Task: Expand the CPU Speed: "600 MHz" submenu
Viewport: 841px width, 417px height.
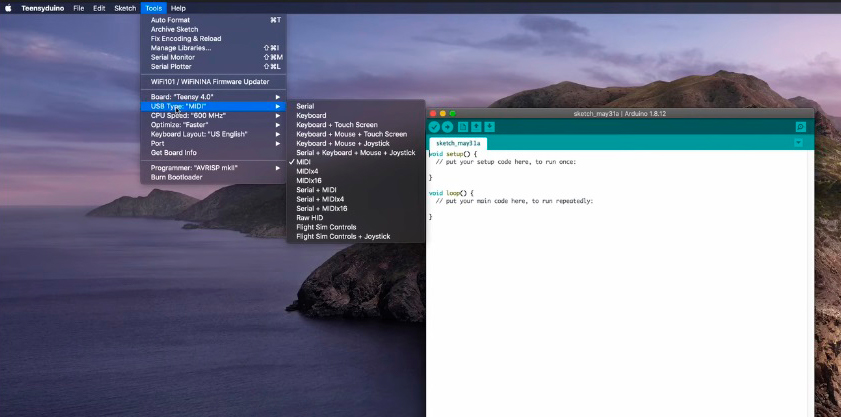Action: coord(213,115)
